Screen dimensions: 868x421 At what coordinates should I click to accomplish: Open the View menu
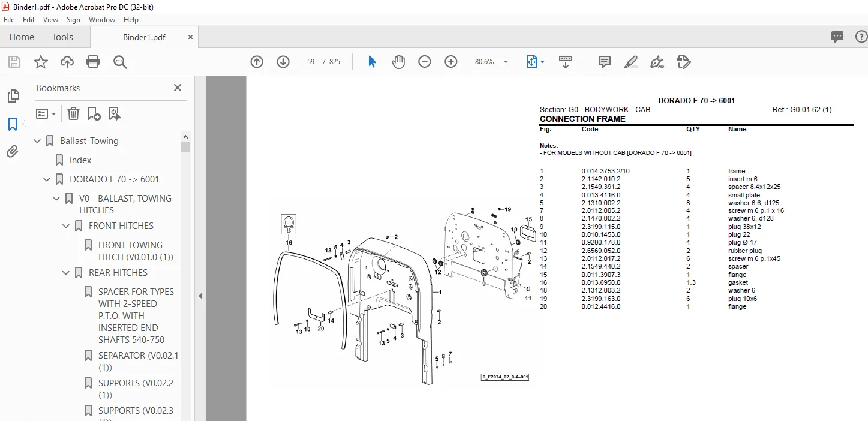(x=51, y=20)
